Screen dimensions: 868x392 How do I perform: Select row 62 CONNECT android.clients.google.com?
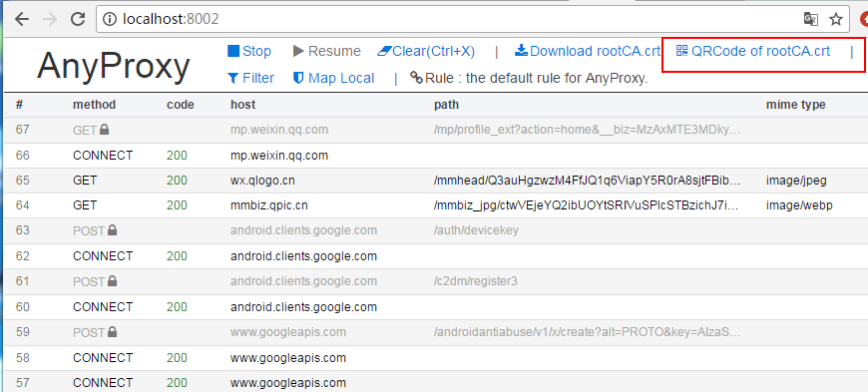[436, 256]
